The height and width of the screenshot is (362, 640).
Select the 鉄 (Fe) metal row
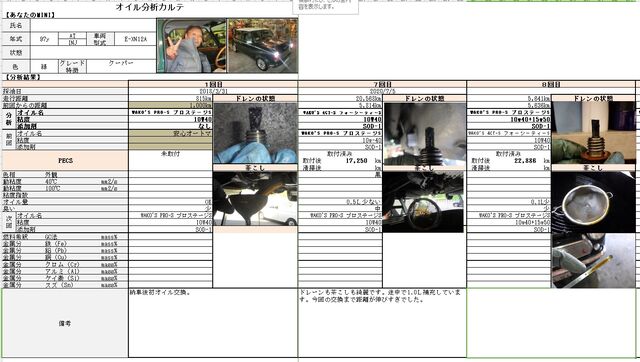point(65,244)
